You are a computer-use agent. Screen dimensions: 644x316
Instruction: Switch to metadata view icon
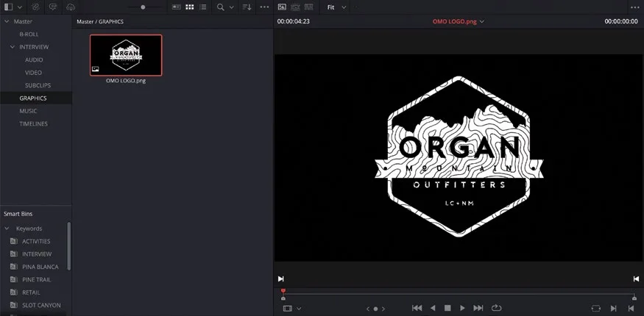(176, 7)
